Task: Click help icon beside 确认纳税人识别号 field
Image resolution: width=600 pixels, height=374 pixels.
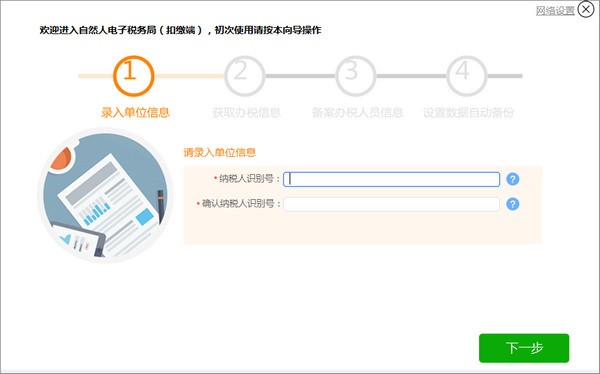Action: click(x=512, y=204)
